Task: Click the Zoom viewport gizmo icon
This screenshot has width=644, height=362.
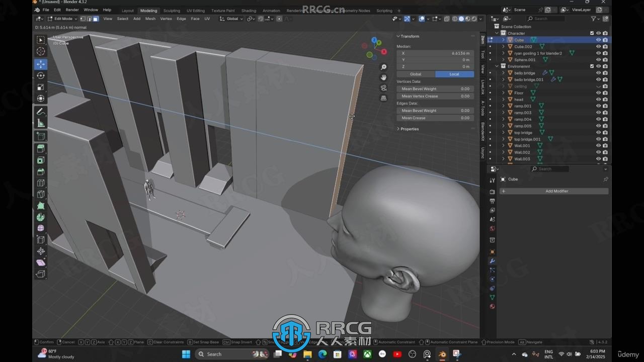Action: coord(384,67)
